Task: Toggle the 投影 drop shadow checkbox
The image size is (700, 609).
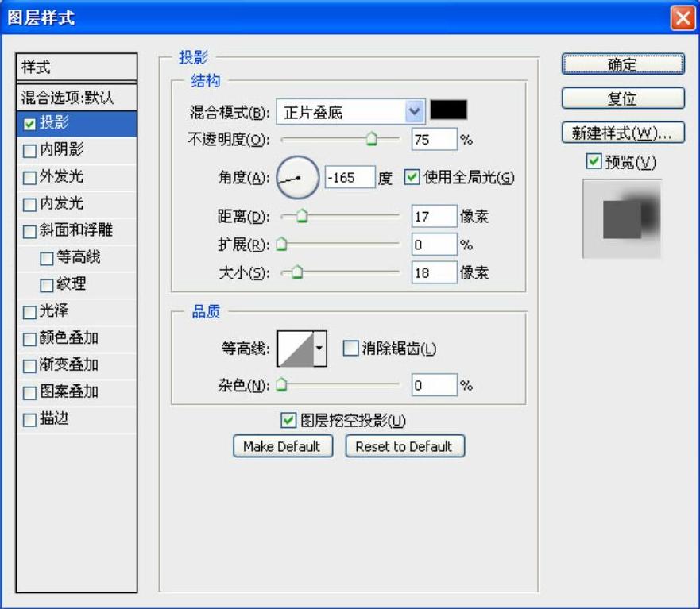Action: (29, 124)
